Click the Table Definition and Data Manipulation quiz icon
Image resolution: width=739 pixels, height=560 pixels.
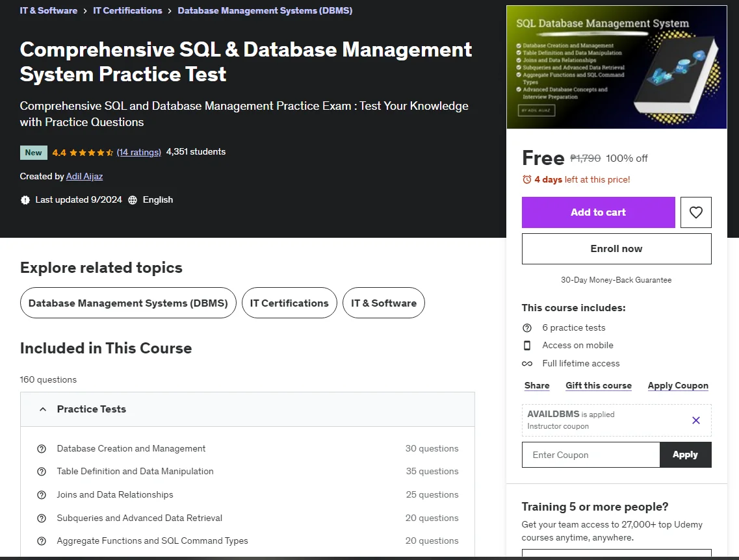[42, 472]
